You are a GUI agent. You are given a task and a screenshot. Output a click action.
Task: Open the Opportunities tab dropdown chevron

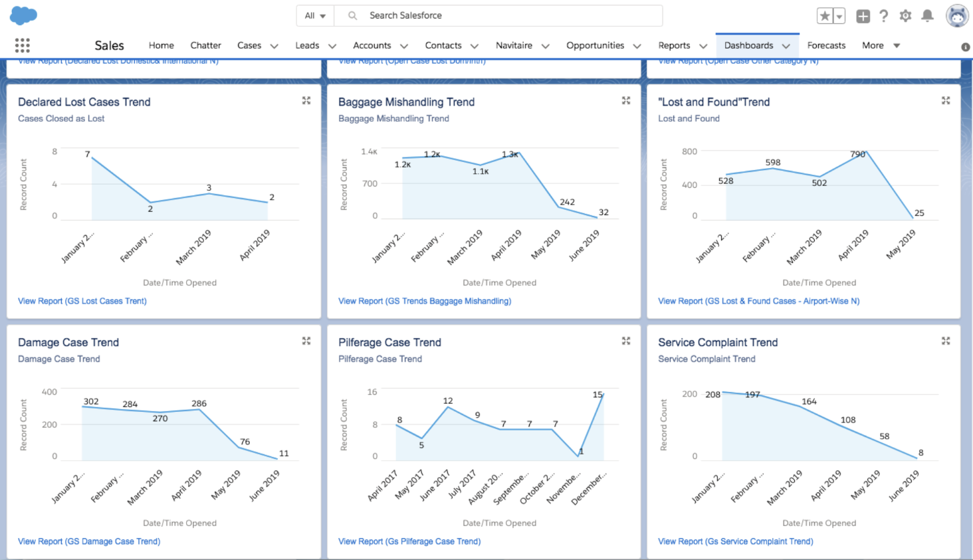pos(637,46)
